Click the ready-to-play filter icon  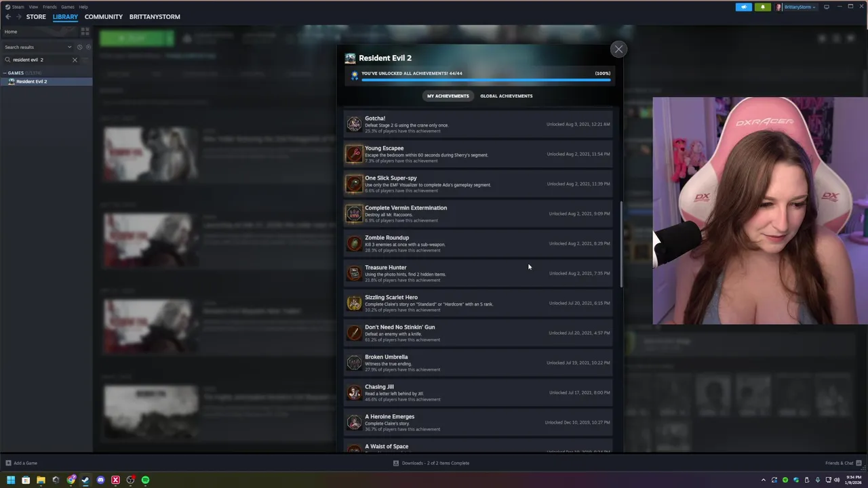pos(87,47)
